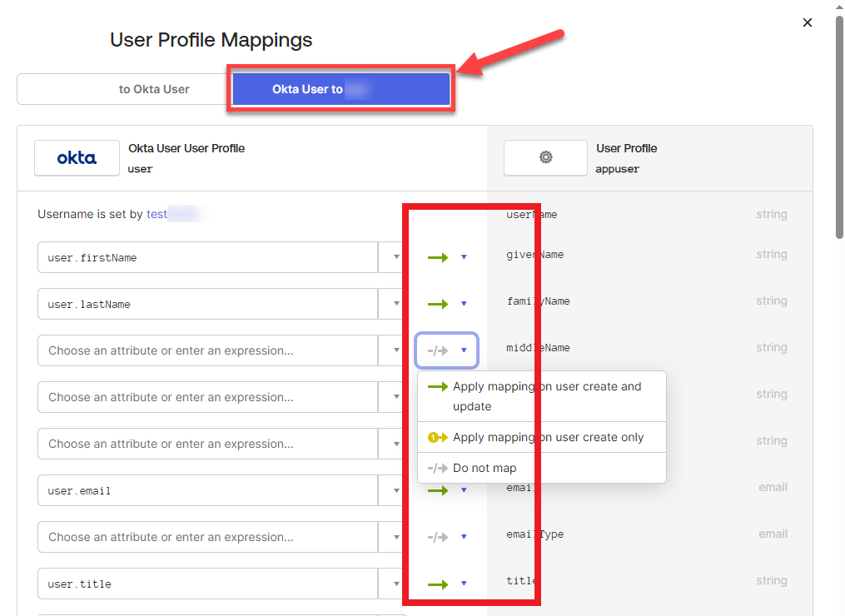The height and width of the screenshot is (616, 845).
Task: Click the gear app icon box
Action: [x=545, y=158]
